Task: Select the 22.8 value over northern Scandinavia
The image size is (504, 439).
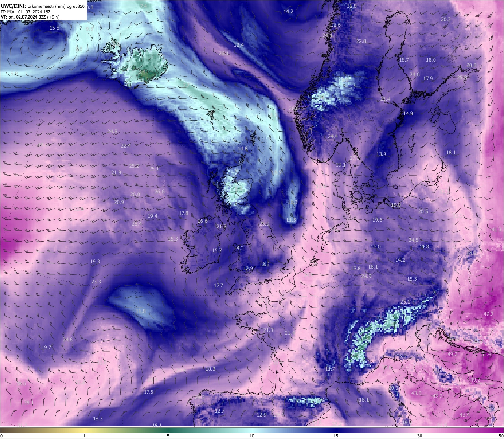Action: [x=361, y=41]
